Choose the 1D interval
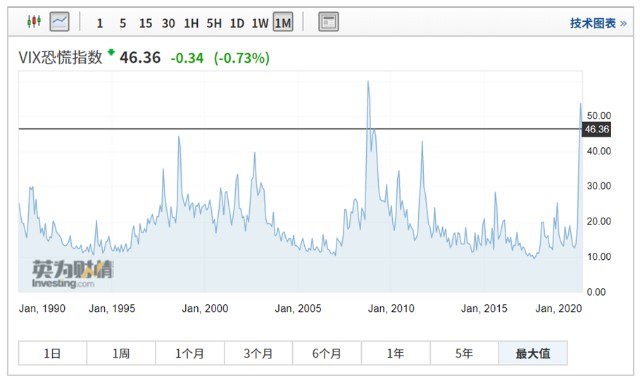This screenshot has width=640, height=381. pyautogui.click(x=237, y=23)
